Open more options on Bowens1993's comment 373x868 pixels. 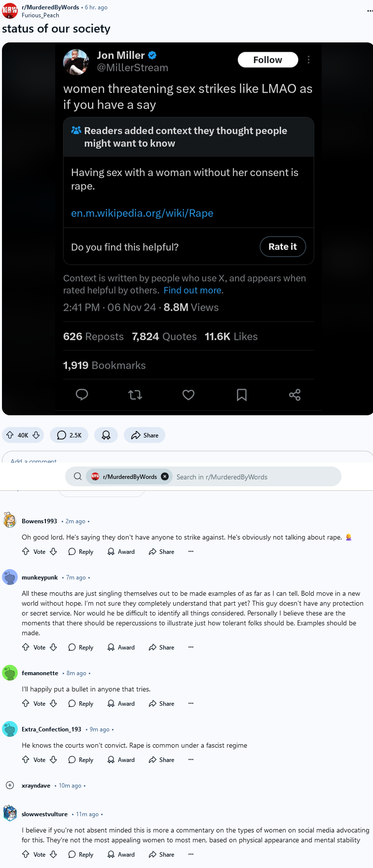coord(191,551)
